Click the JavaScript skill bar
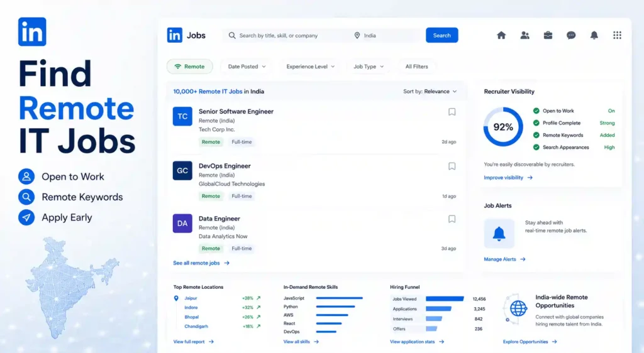This screenshot has width=644, height=353. point(339,298)
